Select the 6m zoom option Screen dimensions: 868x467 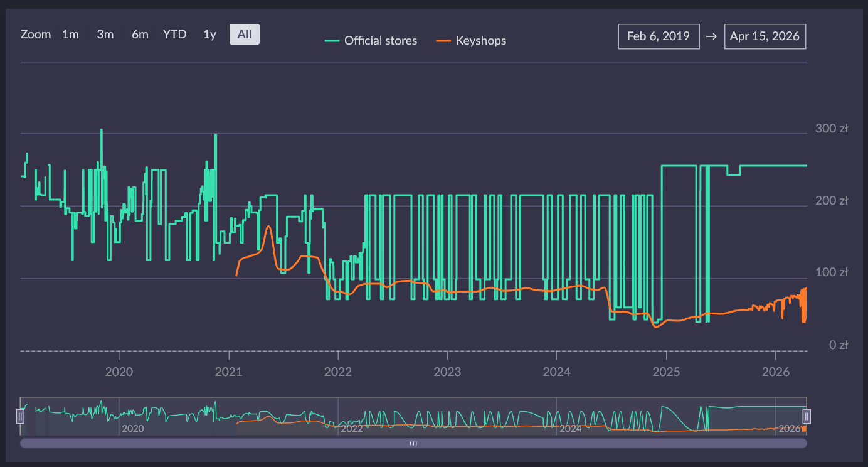pyautogui.click(x=140, y=35)
